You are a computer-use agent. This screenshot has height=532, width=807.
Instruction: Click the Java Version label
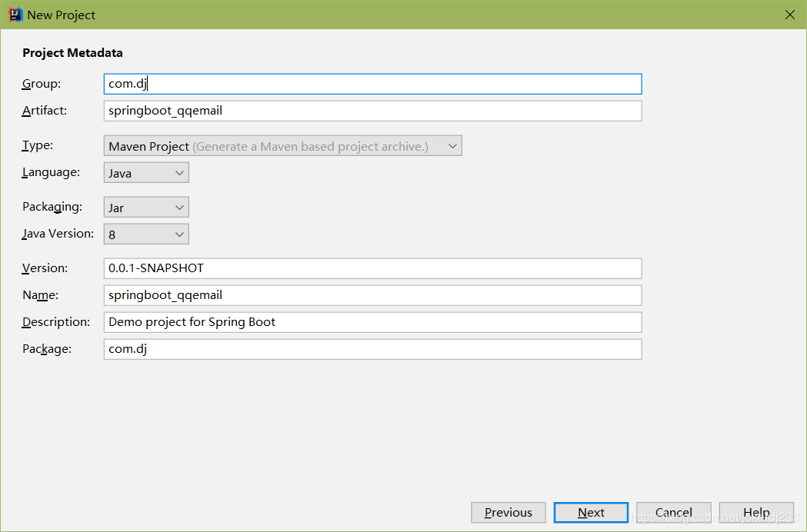[58, 234]
